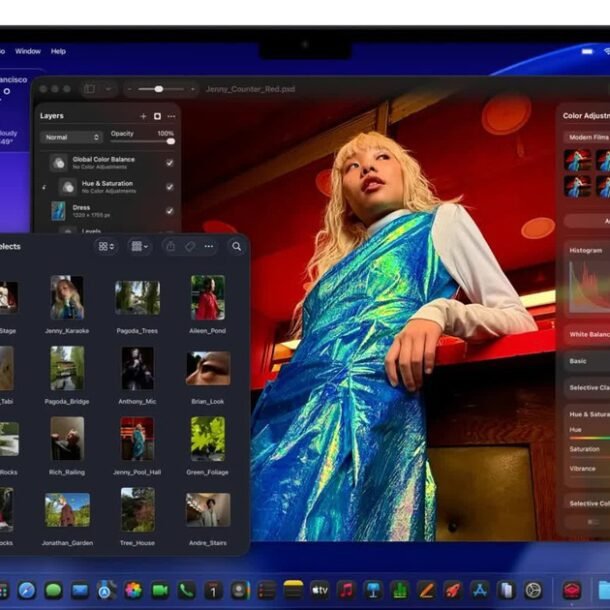Open the Layers panel more options menu
The image size is (610, 610).
[171, 116]
